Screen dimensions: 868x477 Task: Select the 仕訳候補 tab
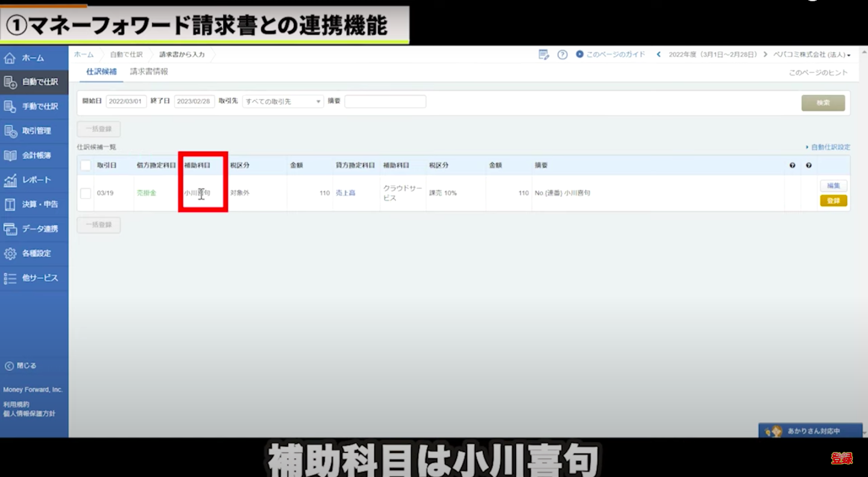click(x=101, y=72)
